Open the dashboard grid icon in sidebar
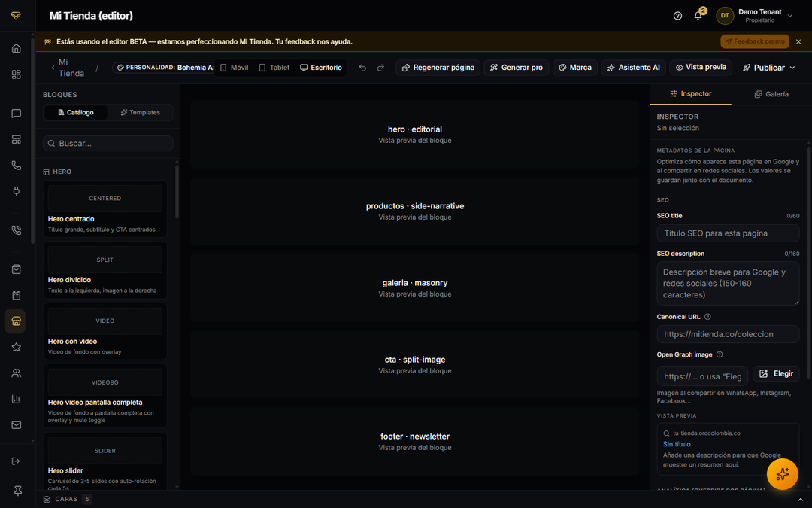The width and height of the screenshot is (812, 508). (16, 75)
